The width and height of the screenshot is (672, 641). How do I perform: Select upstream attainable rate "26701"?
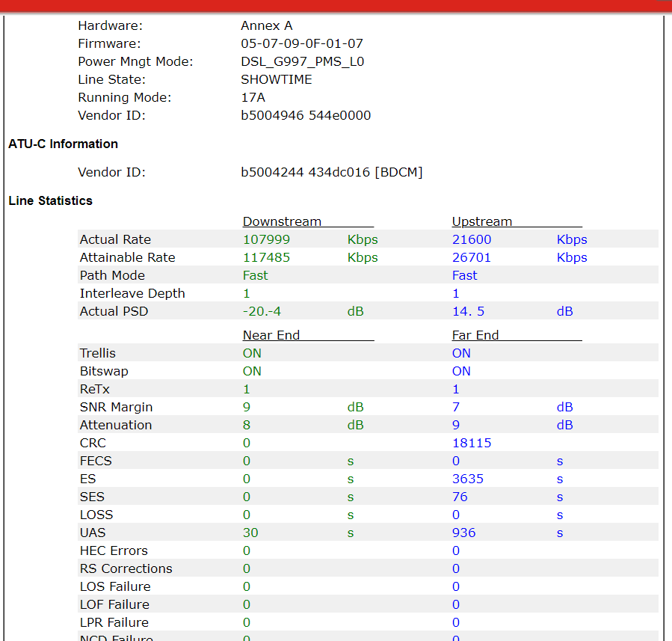tap(472, 258)
